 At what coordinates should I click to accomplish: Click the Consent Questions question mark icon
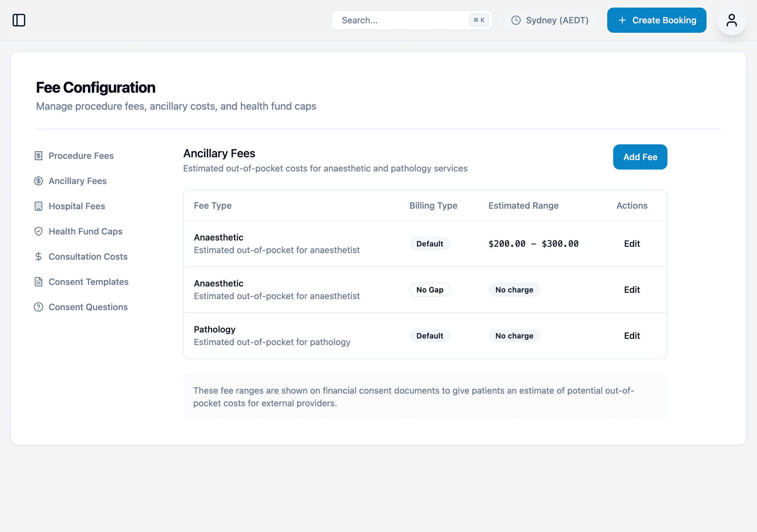coord(38,307)
